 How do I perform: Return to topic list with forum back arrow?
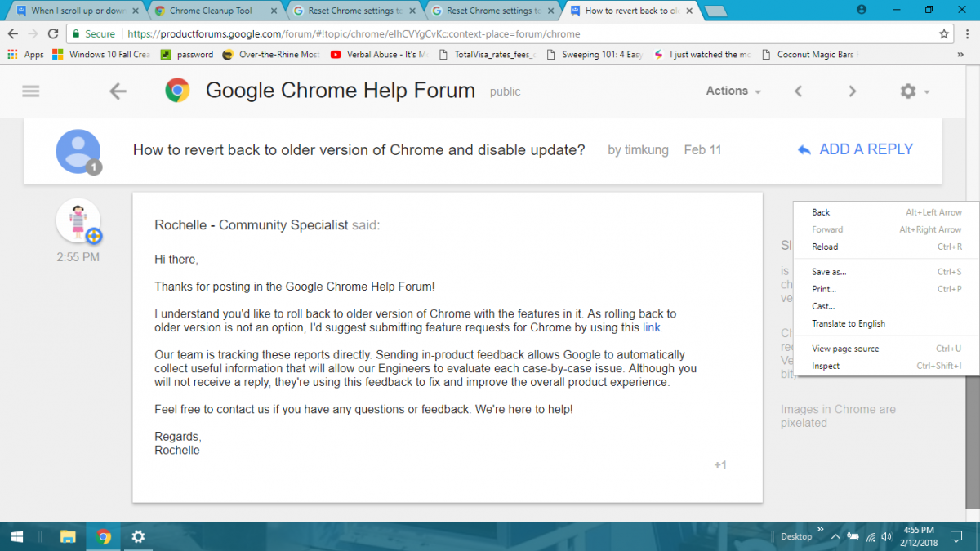(118, 91)
